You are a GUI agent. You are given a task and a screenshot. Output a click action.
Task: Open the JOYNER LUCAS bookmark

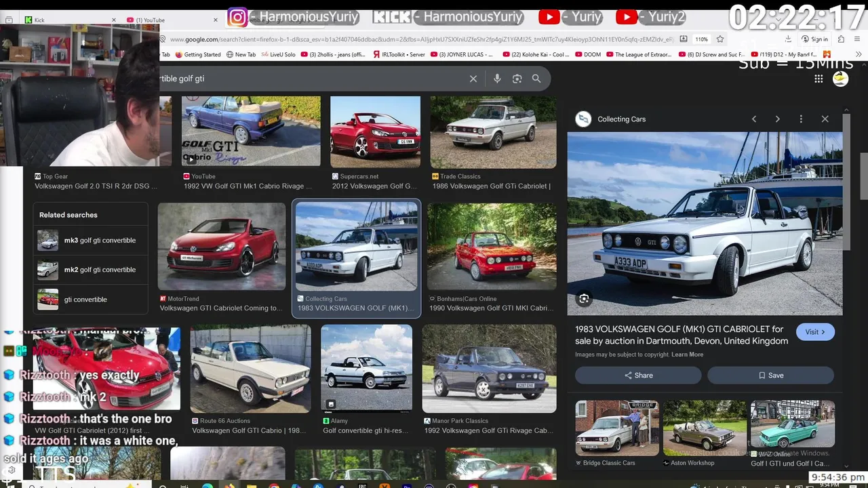click(462, 55)
